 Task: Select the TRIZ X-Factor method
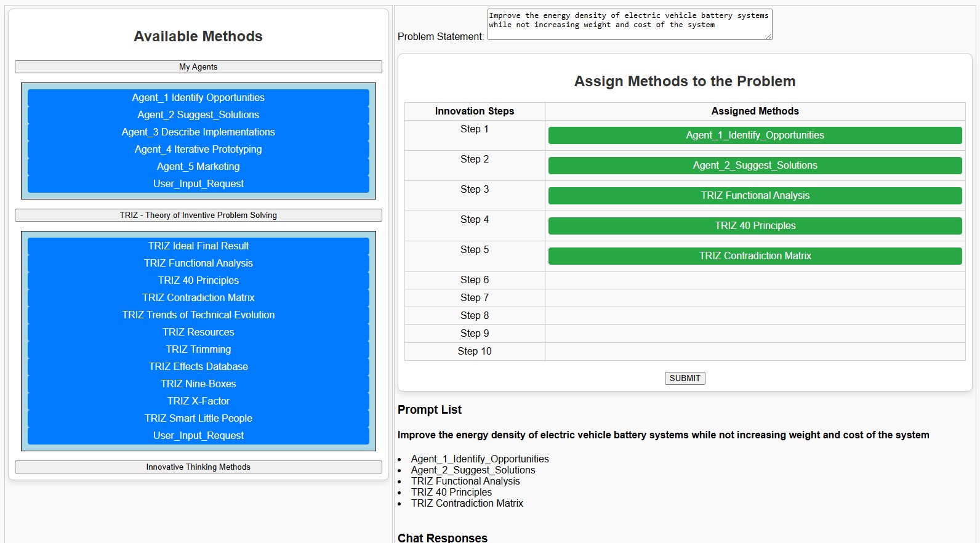click(x=198, y=401)
